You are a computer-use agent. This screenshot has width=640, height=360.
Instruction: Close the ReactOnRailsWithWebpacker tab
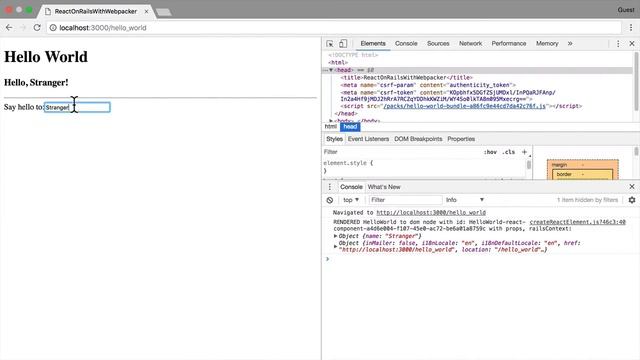click(x=146, y=11)
